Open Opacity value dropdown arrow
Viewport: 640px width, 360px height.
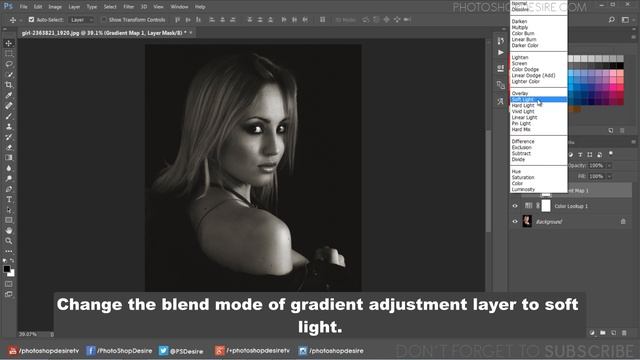609,166
